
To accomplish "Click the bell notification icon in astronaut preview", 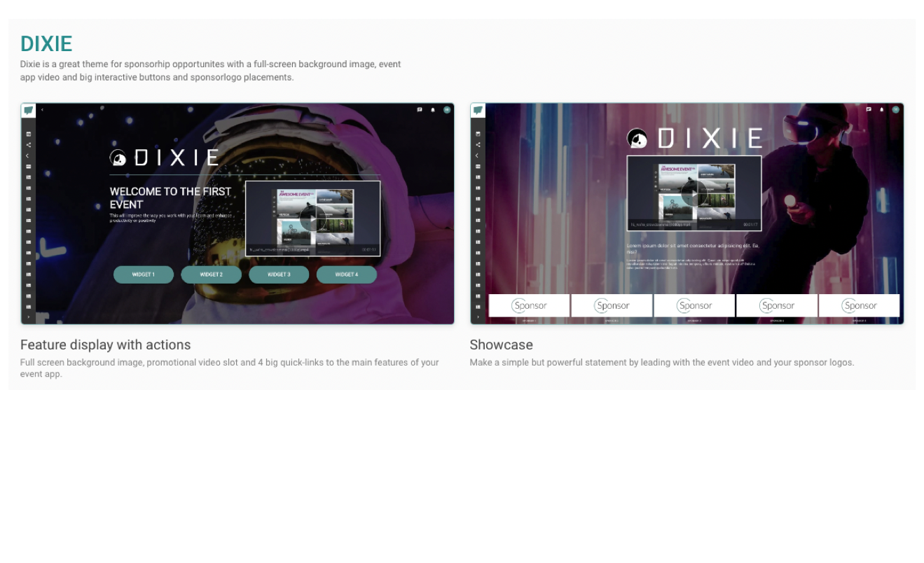I will (x=432, y=109).
